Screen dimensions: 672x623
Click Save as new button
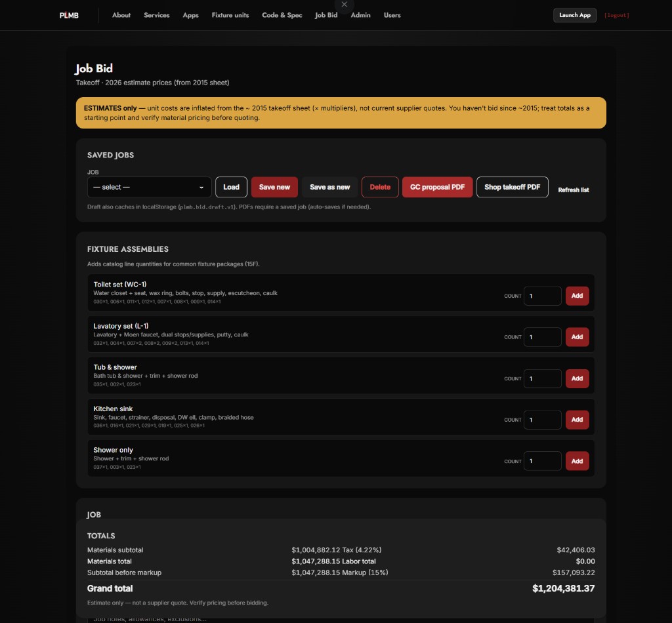[x=329, y=187]
